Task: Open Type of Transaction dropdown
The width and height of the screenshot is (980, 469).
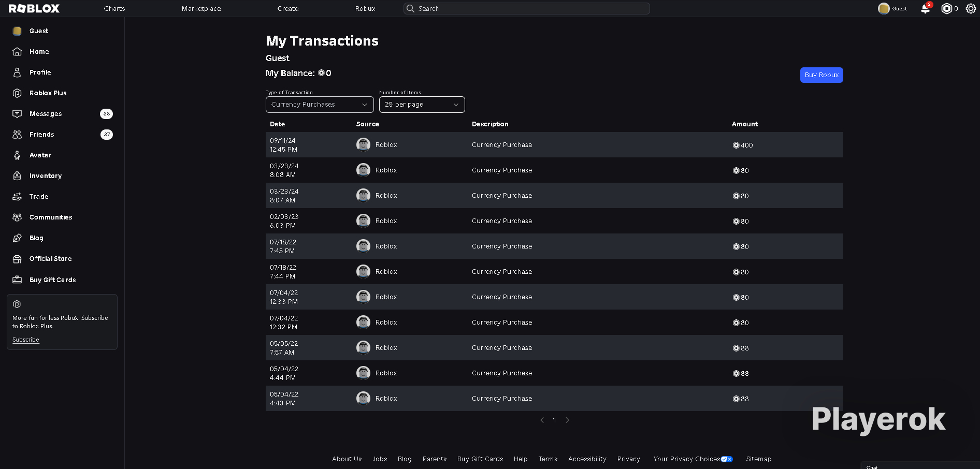Action: 320,105
